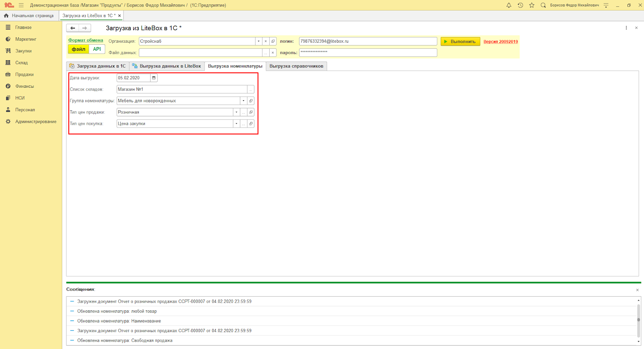Expand the Организация dropdown list
The image size is (644, 349).
[x=258, y=41]
